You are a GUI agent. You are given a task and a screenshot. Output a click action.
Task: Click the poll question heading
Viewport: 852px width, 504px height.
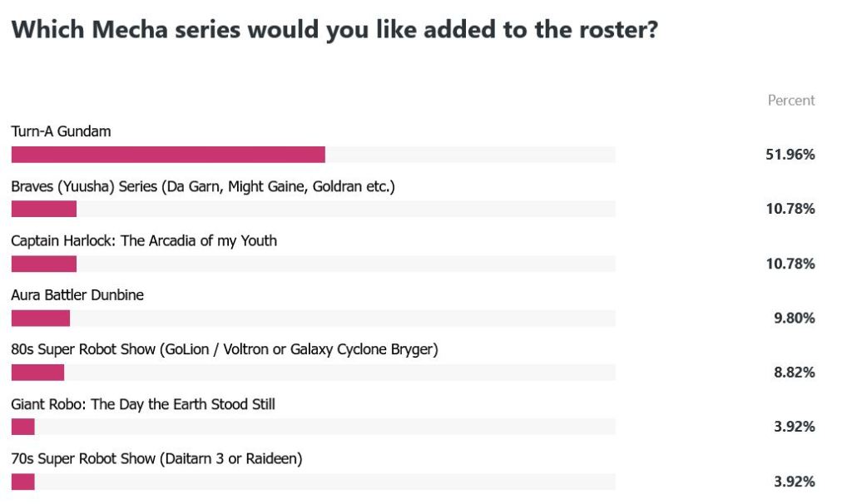(x=334, y=31)
